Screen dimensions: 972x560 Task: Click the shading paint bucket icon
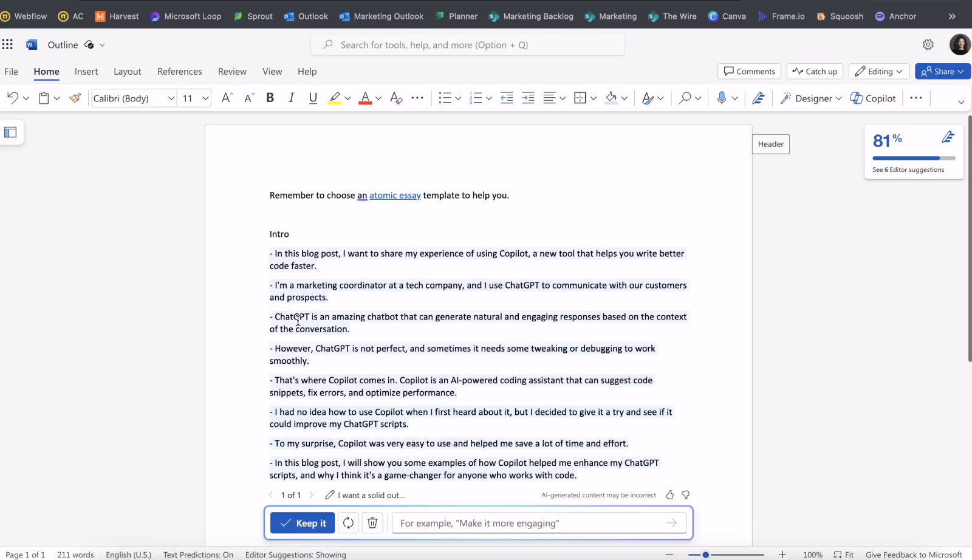tap(611, 98)
